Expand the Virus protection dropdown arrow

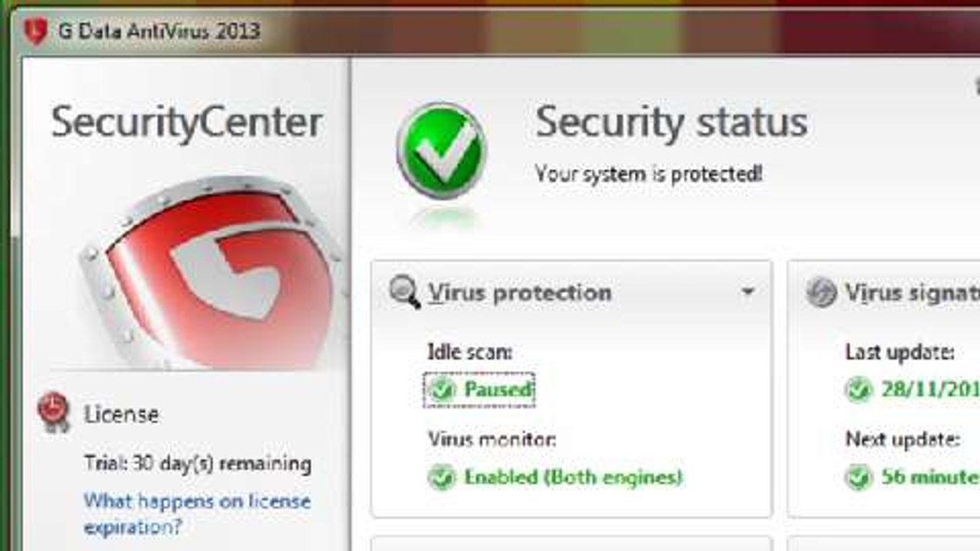[x=748, y=292]
